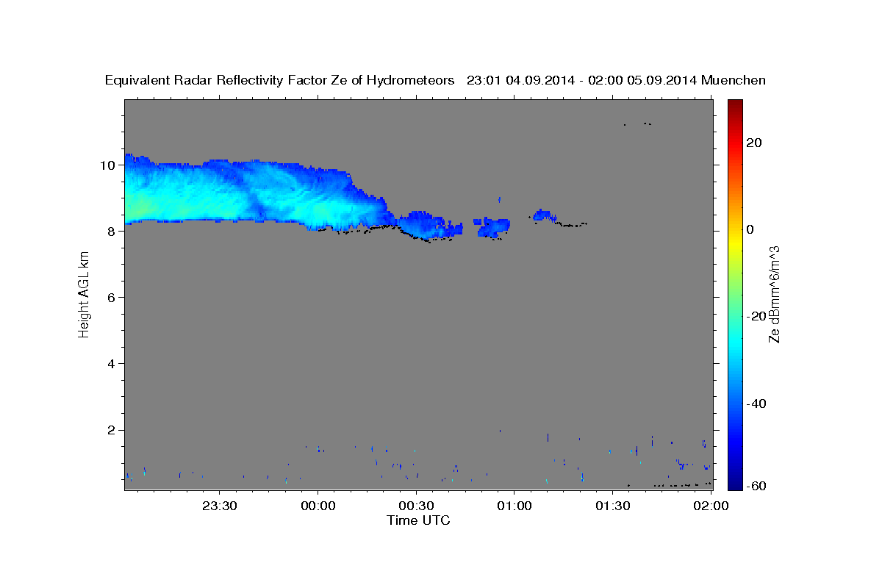Image resolution: width=882 pixels, height=588 pixels.
Task: Click the '00:30' time tick label
Action: [416, 506]
